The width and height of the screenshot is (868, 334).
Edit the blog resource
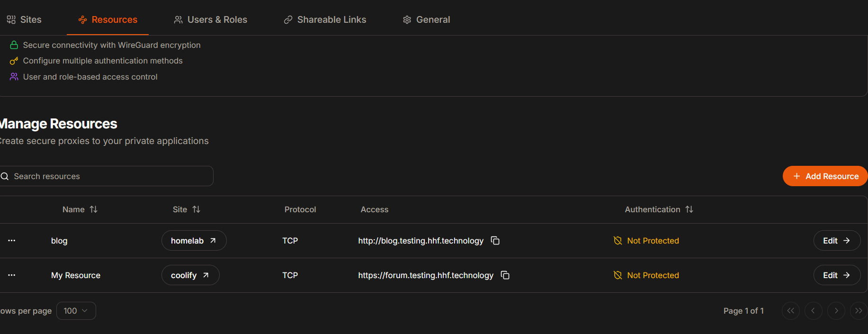pos(837,241)
